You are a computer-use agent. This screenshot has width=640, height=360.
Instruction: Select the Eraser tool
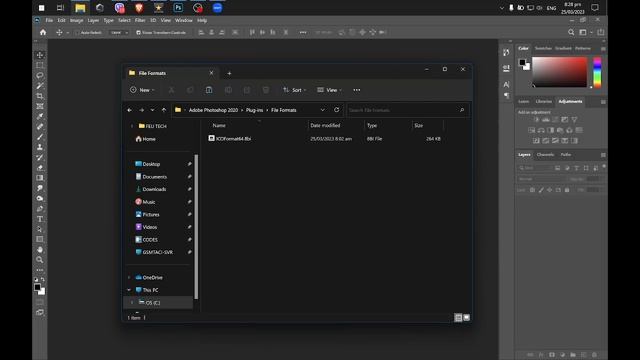click(40, 167)
